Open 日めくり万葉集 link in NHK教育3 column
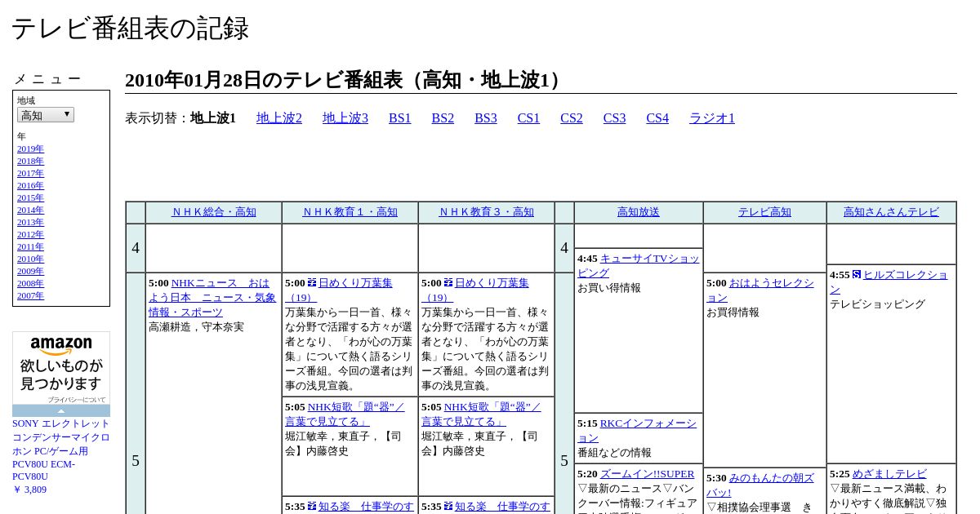Viewport: 980px width, 514px height. pyautogui.click(x=475, y=290)
